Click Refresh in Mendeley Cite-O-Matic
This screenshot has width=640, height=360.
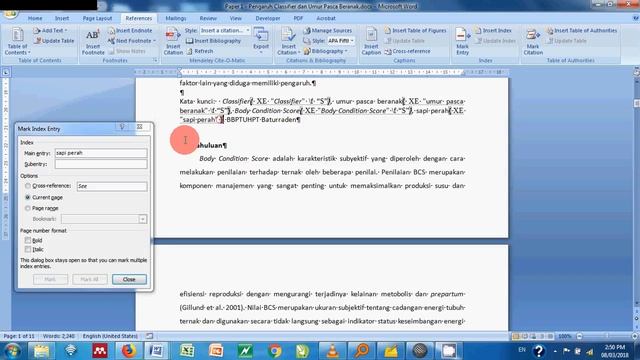click(200, 51)
